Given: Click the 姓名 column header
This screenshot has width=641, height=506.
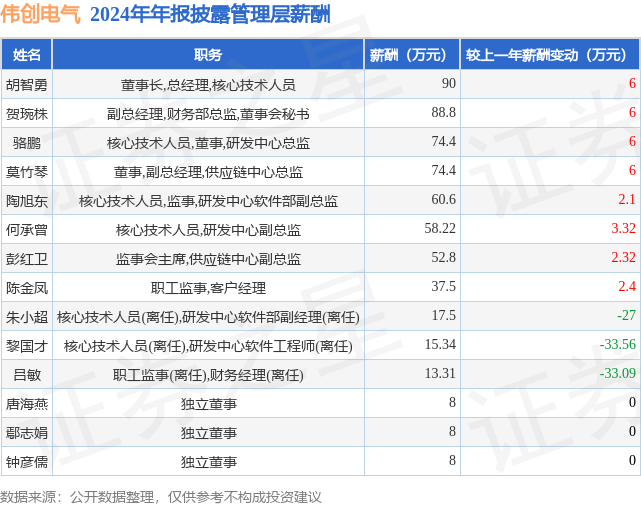Looking at the screenshot, I should tap(27, 54).
